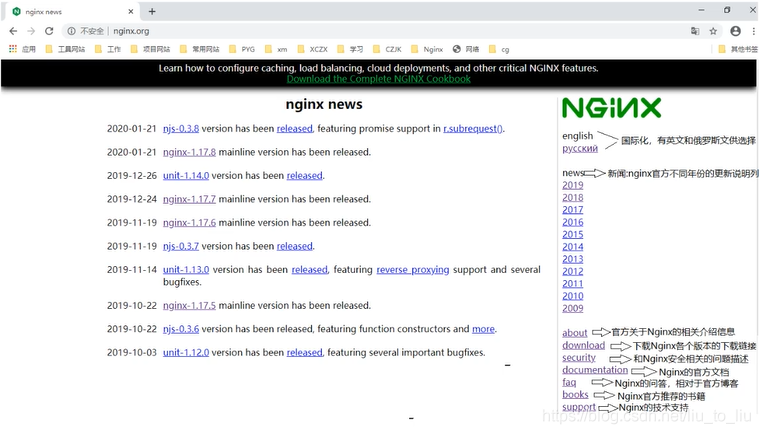Open the r.subrequest() link
The height and width of the screenshot is (434, 760).
(x=473, y=129)
